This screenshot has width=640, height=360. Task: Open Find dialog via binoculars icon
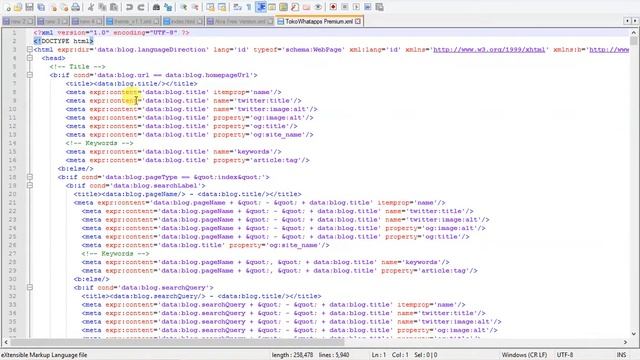156,7
